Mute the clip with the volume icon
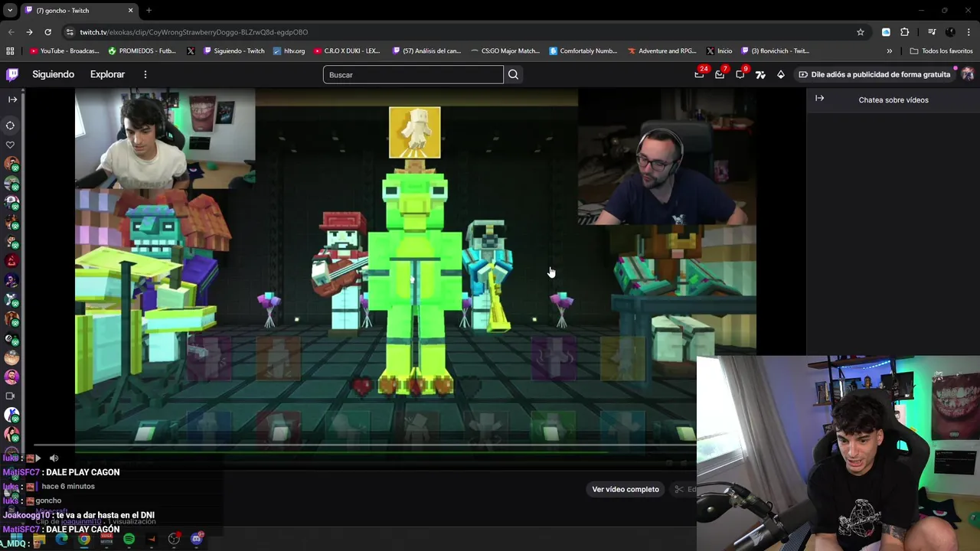980x551 pixels. point(54,458)
